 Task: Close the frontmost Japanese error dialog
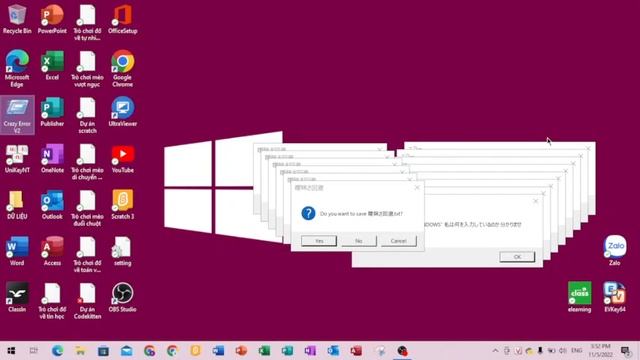(x=536, y=201)
